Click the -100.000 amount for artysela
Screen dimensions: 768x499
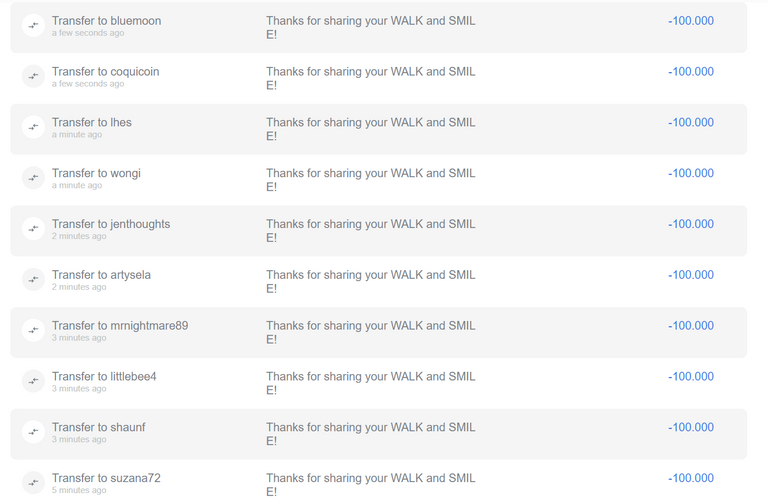pyautogui.click(x=691, y=275)
